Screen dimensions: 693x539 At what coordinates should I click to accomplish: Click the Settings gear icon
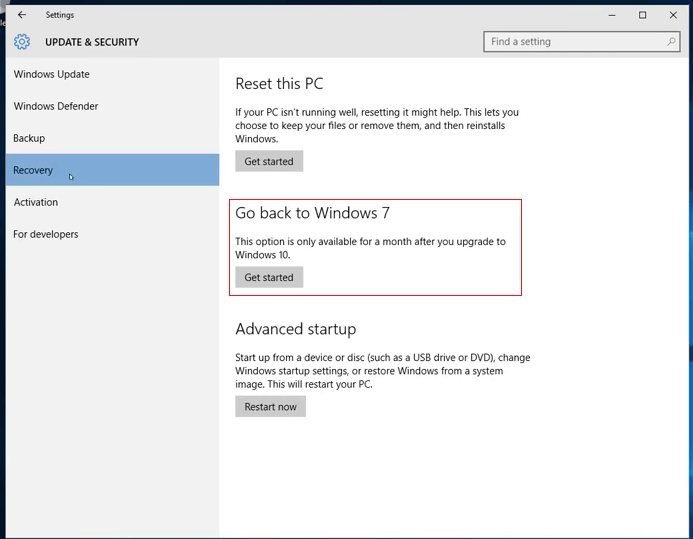(x=22, y=42)
